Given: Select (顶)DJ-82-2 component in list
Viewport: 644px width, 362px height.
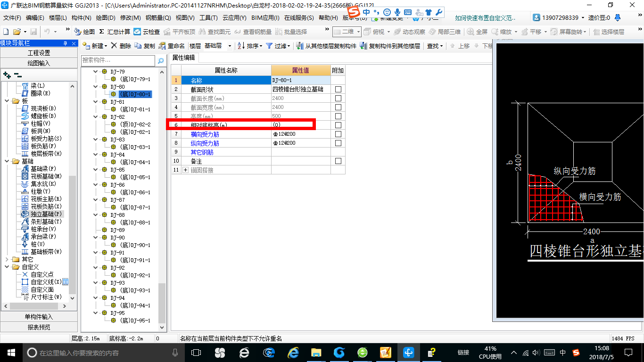Looking at the screenshot, I should coord(135,124).
